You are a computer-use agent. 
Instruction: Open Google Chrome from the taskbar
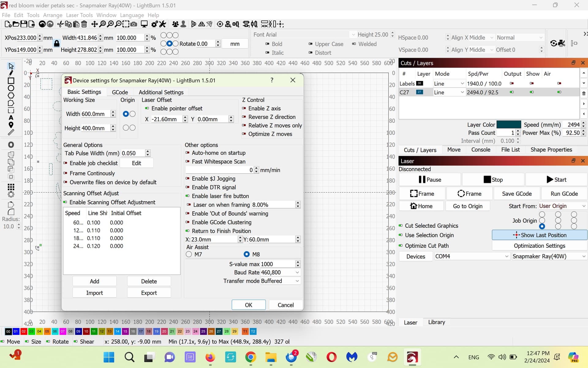251,357
